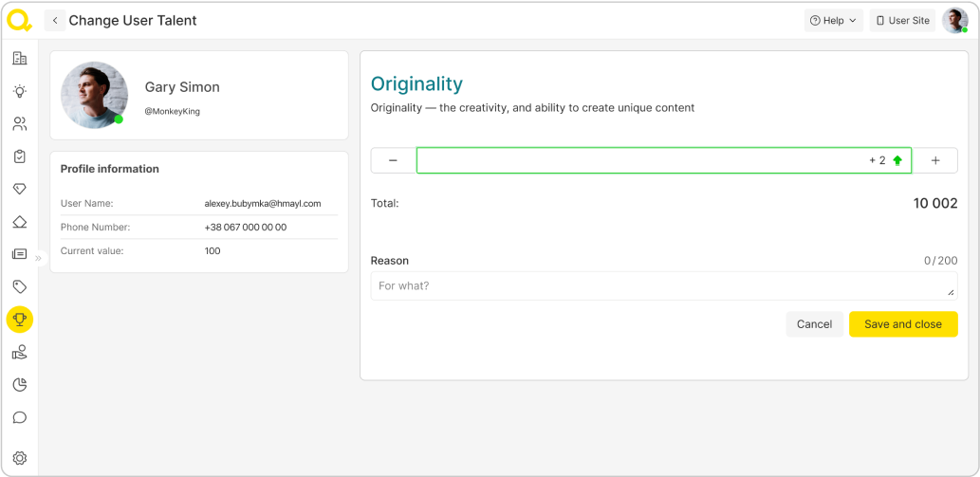Increase talent value with plus button
This screenshot has width=980, height=477.
(934, 161)
